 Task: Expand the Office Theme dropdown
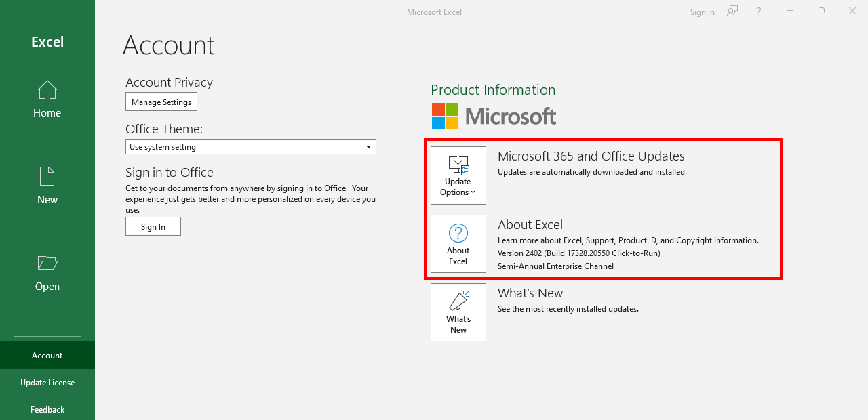[x=250, y=147]
